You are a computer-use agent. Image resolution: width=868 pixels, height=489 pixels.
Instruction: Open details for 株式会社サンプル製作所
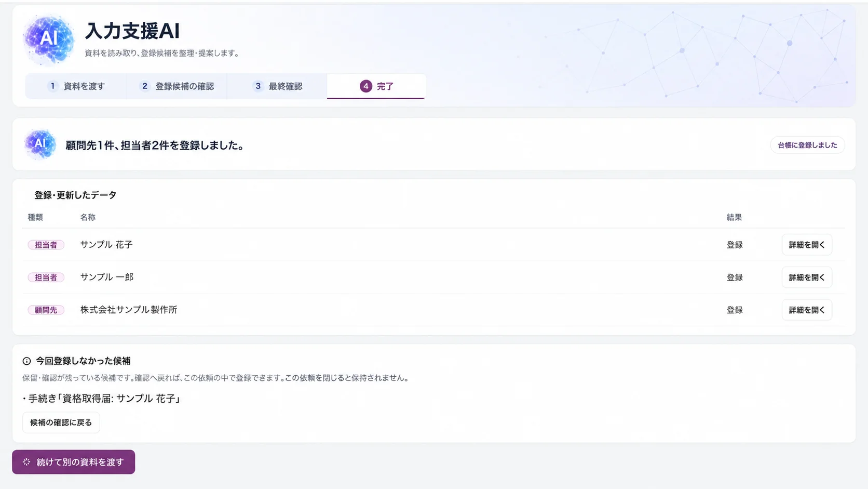tap(807, 310)
